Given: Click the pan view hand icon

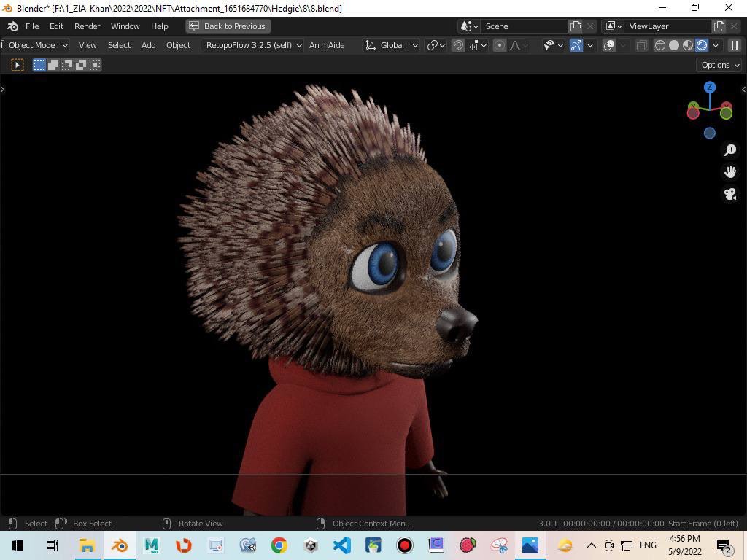Looking at the screenshot, I should coord(729,172).
